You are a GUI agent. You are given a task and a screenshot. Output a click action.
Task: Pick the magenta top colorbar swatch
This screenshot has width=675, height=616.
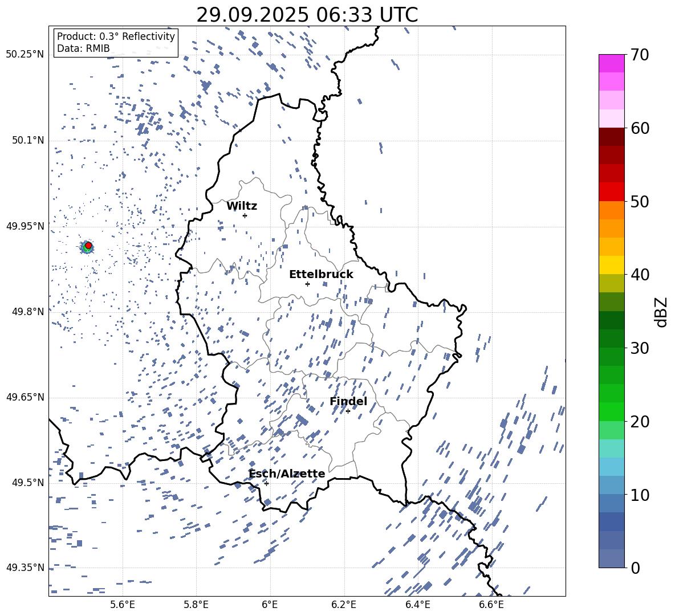point(611,64)
